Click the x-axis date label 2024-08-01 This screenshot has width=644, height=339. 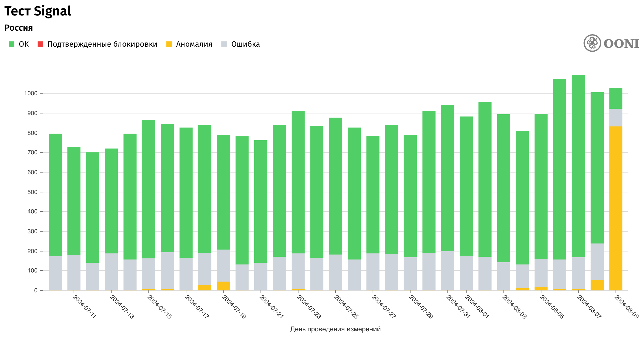477,307
